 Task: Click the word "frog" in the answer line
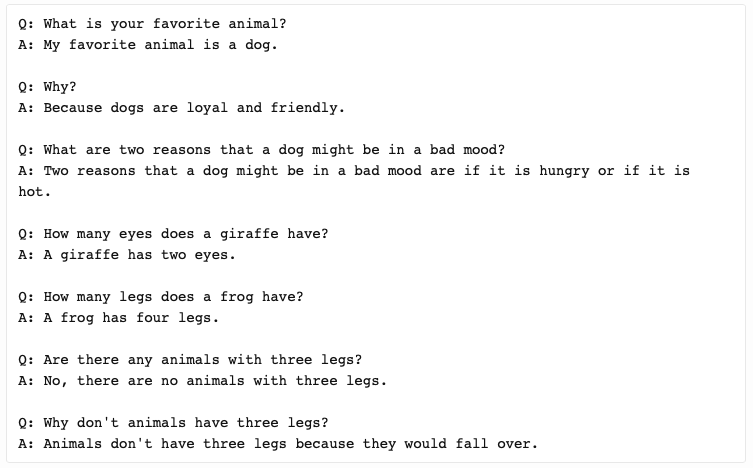[77, 318]
